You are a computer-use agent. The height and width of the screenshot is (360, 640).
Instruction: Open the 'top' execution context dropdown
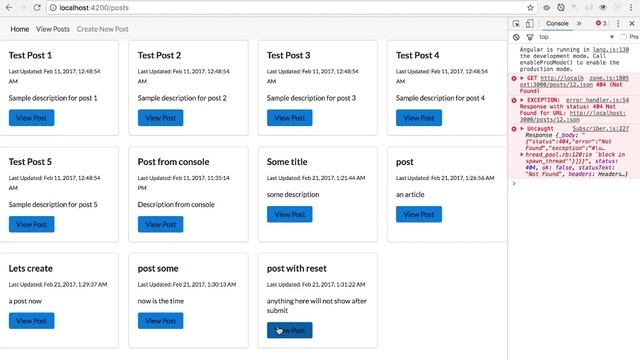pyautogui.click(x=576, y=37)
